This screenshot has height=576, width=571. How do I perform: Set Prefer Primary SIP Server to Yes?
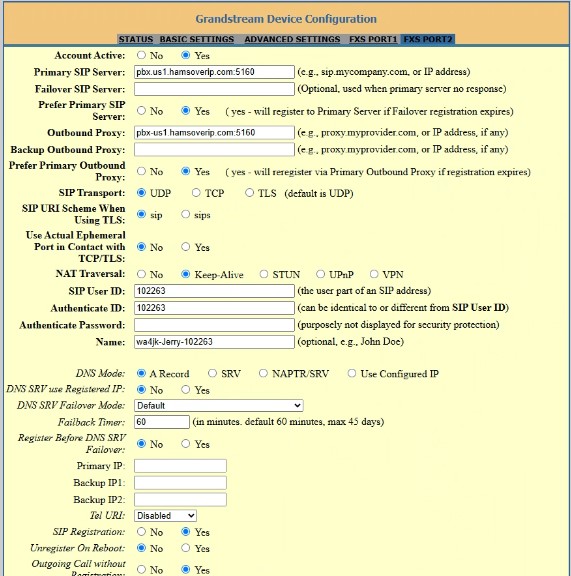[186, 111]
